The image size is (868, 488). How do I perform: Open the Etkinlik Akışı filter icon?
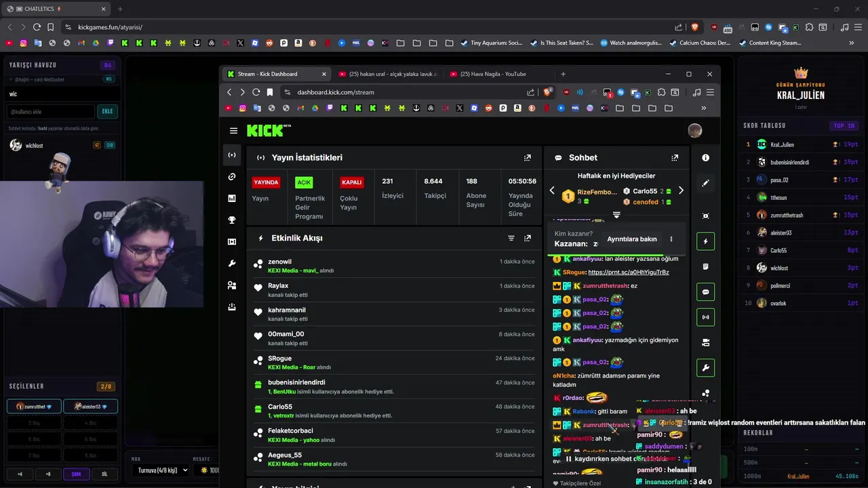point(511,238)
